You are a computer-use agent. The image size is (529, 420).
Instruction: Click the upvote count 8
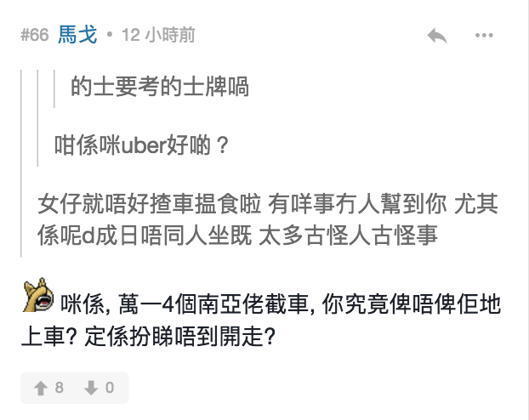(60, 388)
